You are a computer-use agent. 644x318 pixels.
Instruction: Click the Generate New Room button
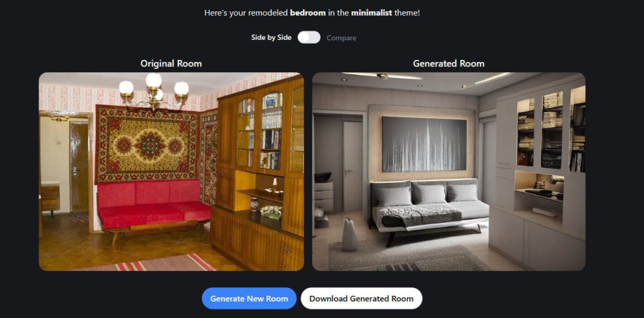tap(249, 298)
